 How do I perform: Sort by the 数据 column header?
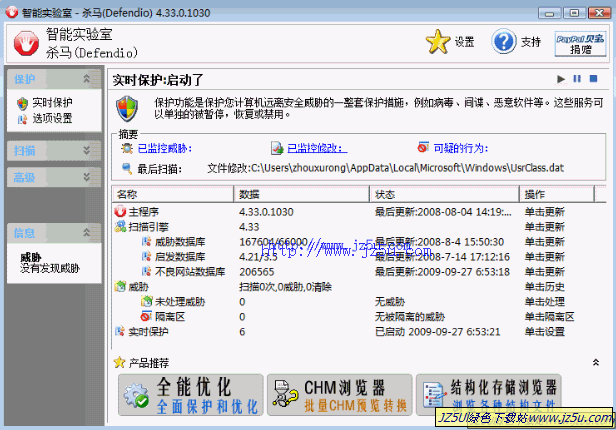(302, 194)
